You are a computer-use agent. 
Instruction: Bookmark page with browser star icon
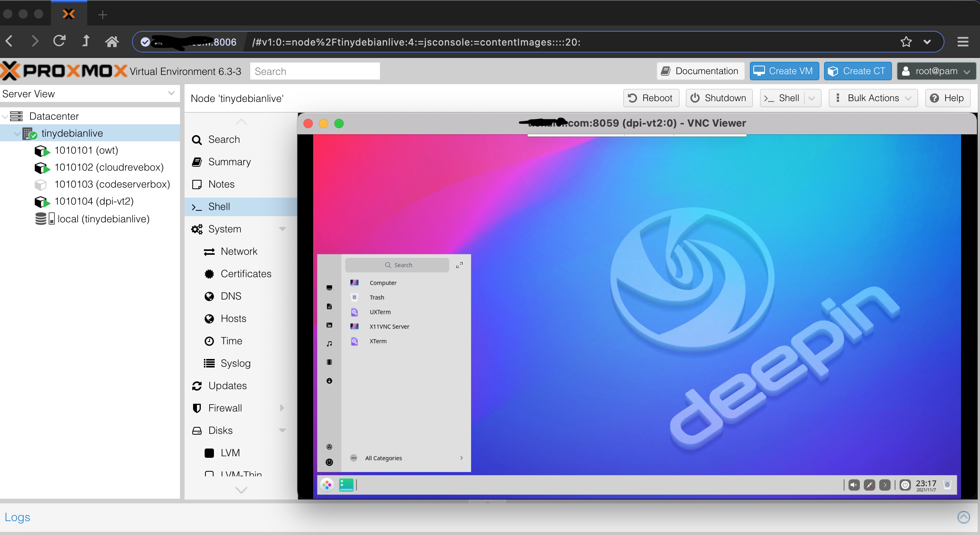(x=906, y=42)
